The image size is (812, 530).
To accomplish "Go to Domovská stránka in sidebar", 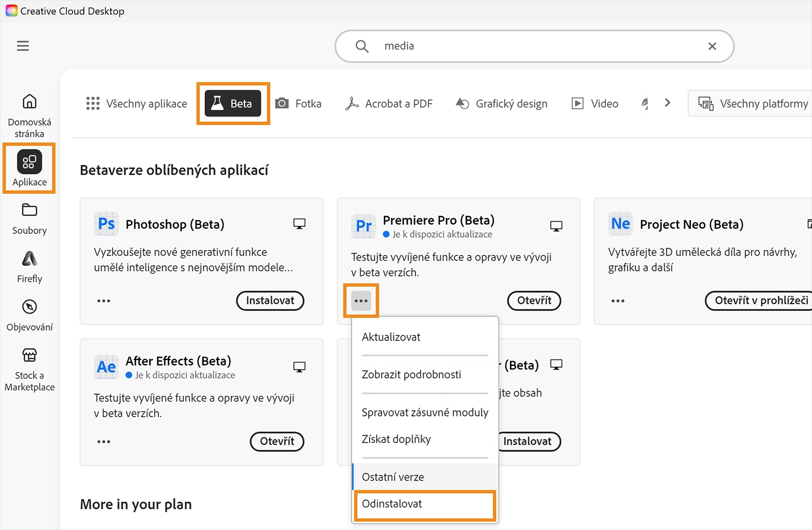I will coord(29,116).
